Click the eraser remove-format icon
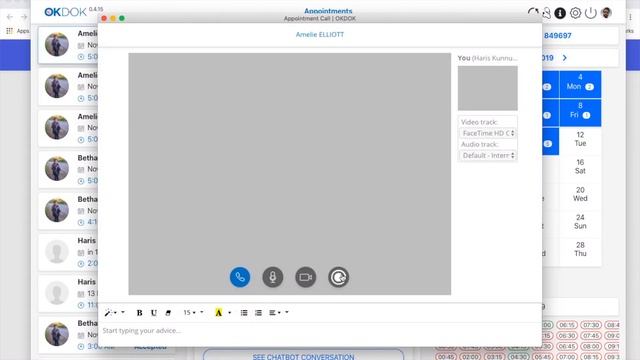 (168, 313)
